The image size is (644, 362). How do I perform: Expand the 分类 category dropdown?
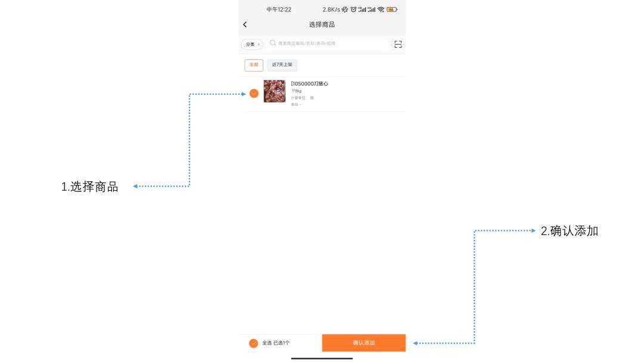click(252, 44)
